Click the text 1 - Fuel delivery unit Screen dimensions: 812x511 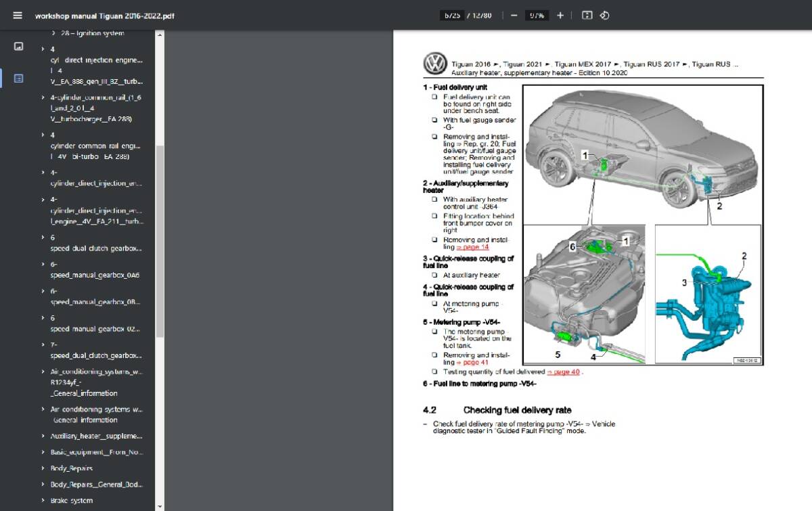point(455,88)
